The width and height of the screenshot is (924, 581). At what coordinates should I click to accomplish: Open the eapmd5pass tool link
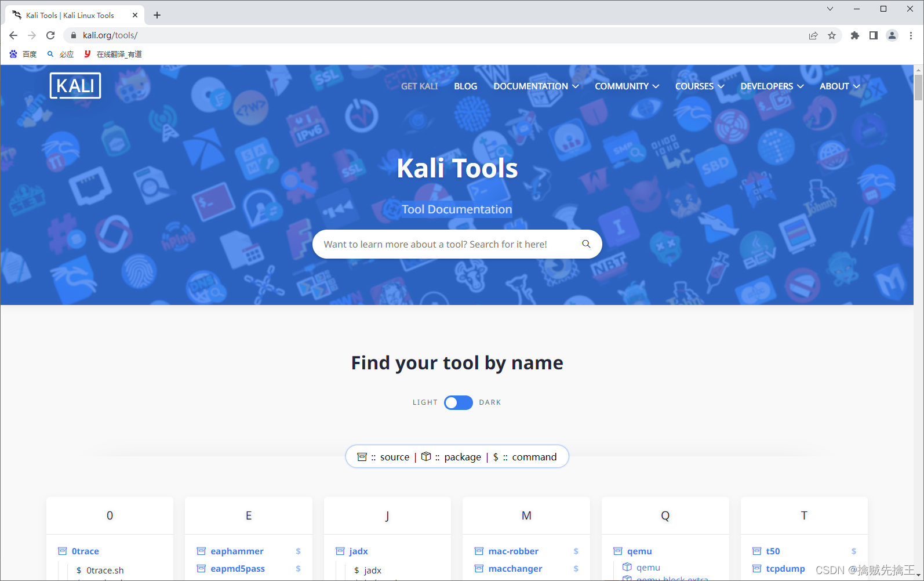pyautogui.click(x=238, y=568)
